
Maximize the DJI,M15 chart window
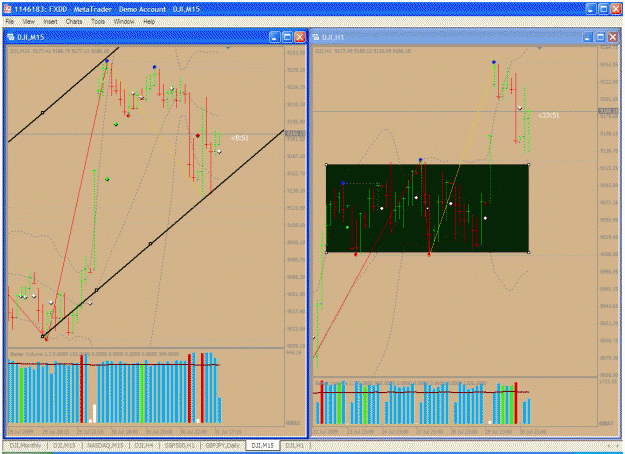pyautogui.click(x=287, y=37)
